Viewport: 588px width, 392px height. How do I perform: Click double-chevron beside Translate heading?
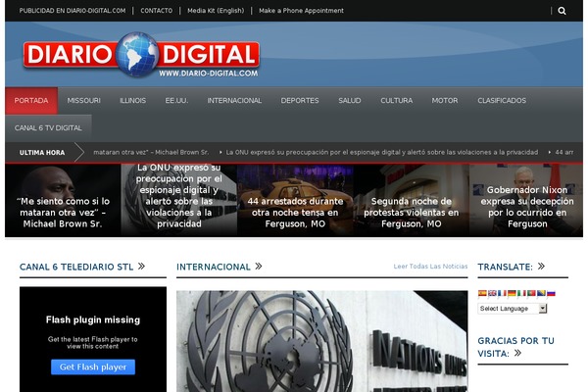pos(541,267)
